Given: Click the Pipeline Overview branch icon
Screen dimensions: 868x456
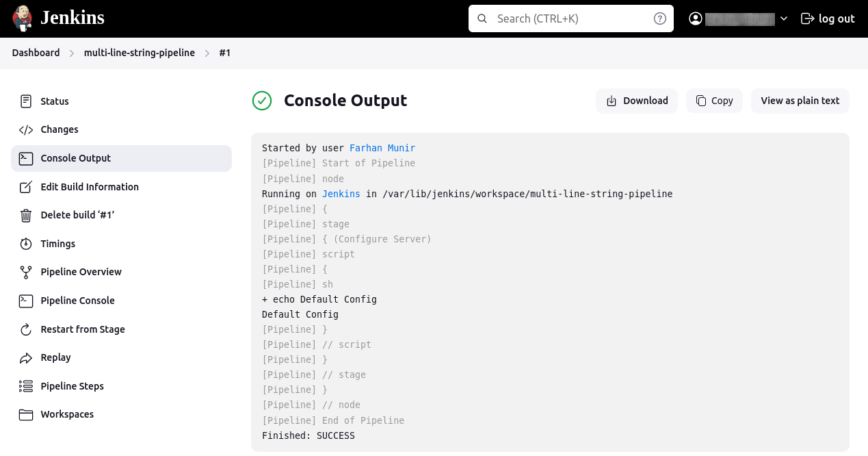Looking at the screenshot, I should [x=26, y=272].
